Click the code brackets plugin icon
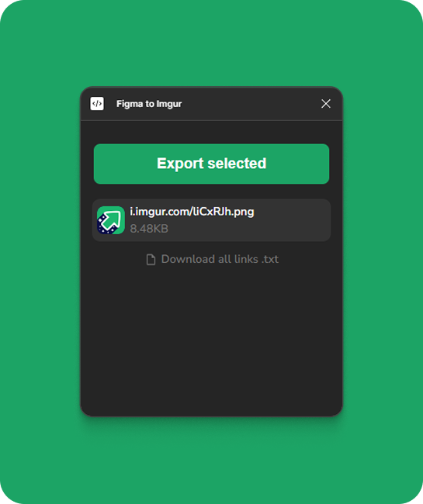This screenshot has width=423, height=504. pyautogui.click(x=97, y=103)
